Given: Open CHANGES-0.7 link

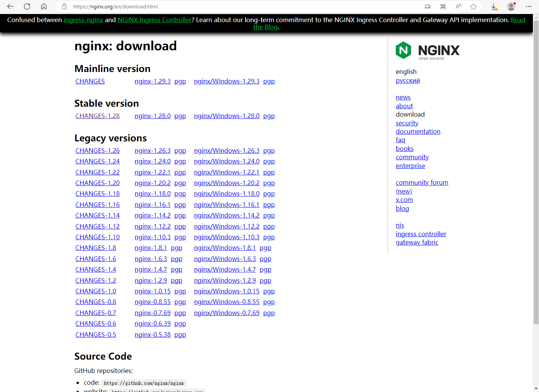Looking at the screenshot, I should (96, 313).
